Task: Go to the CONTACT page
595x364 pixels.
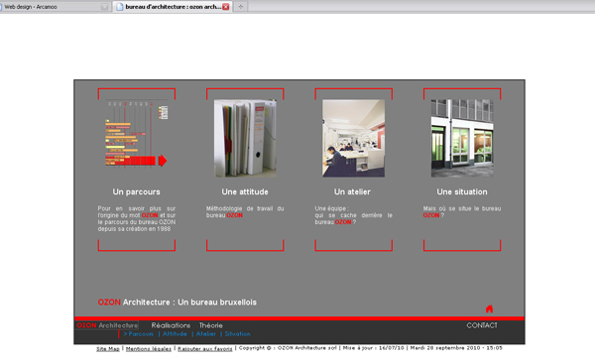Action: coord(482,325)
